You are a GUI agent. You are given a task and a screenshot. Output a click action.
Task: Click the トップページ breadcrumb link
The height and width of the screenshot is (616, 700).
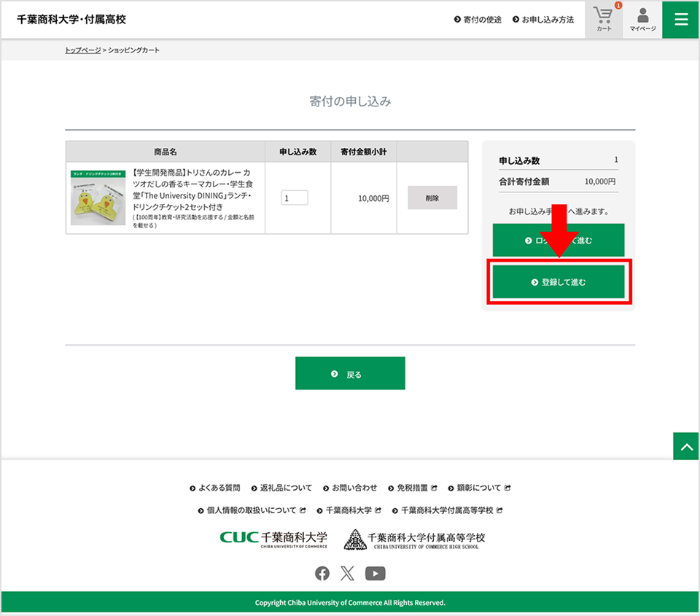coord(82,50)
